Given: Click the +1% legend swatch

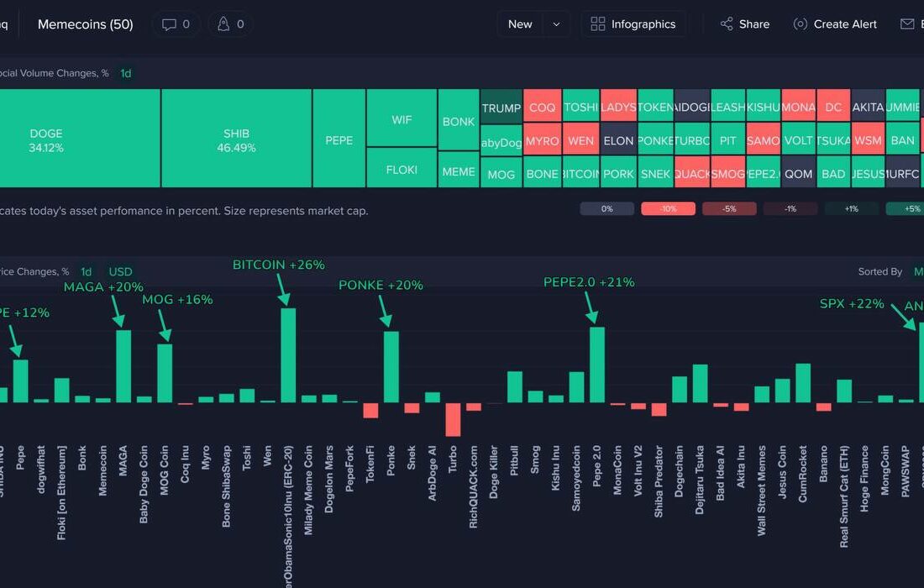Looking at the screenshot, I should (852, 208).
